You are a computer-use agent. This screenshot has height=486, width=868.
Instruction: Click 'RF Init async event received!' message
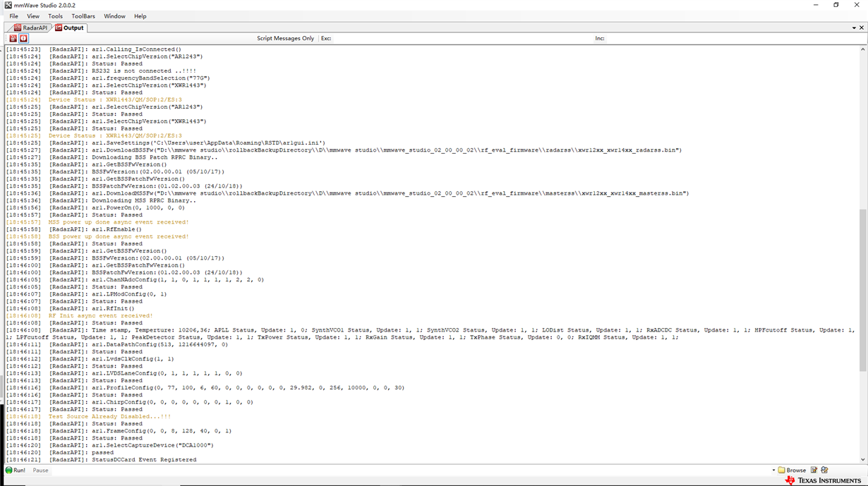[100, 315]
